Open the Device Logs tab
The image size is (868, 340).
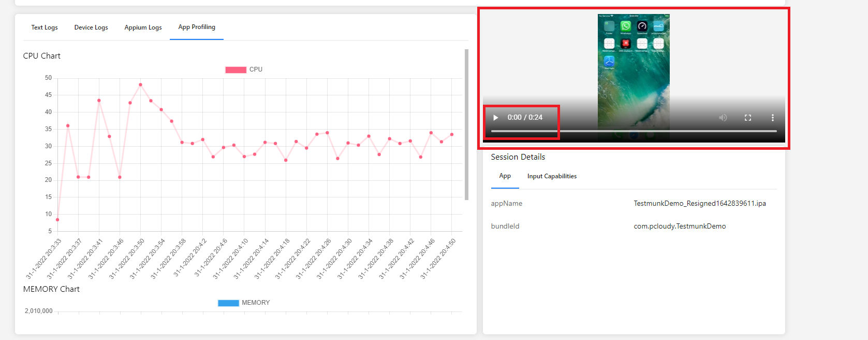[91, 27]
